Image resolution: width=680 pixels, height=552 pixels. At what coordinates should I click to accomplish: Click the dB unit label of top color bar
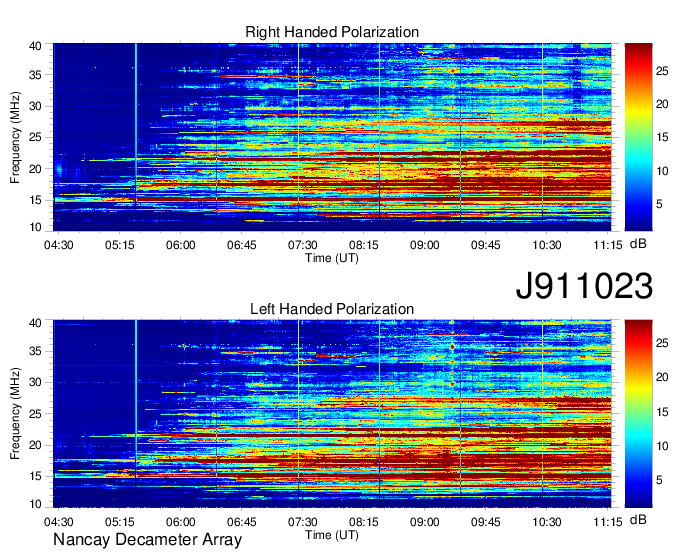click(x=638, y=244)
